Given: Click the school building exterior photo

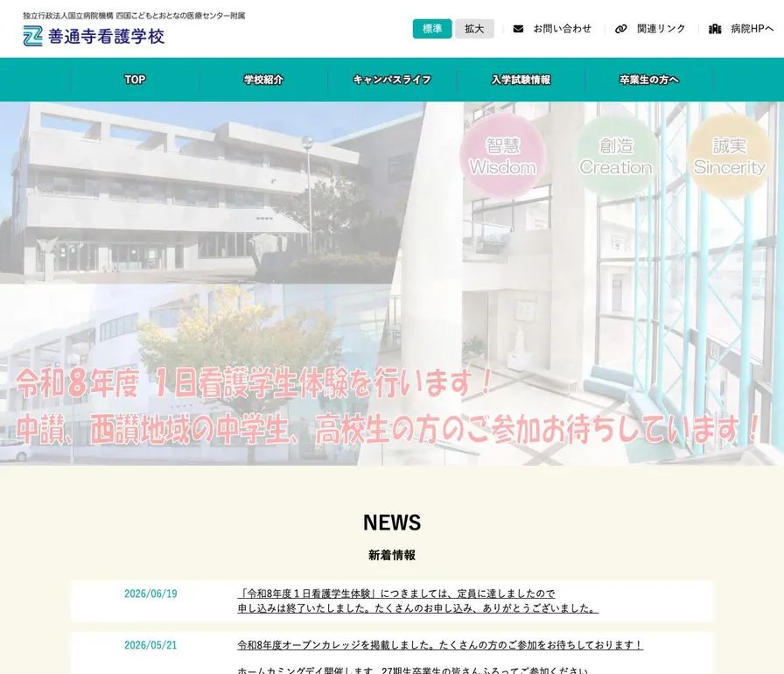Looking at the screenshot, I should 200,193.
